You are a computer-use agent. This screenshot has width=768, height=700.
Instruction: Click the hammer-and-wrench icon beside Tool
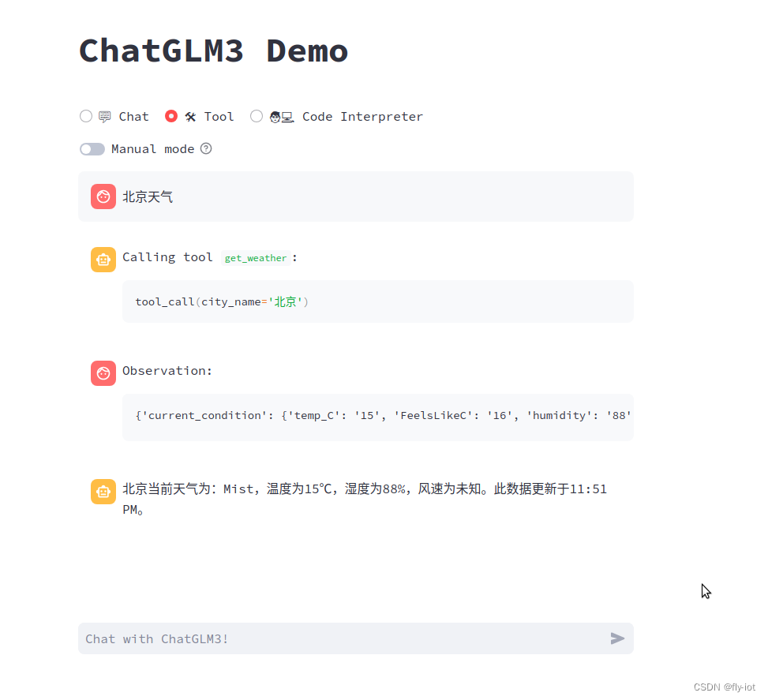192,116
